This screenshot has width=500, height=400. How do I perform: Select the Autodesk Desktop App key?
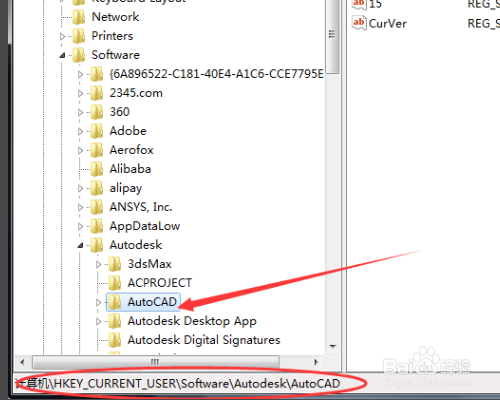192,321
